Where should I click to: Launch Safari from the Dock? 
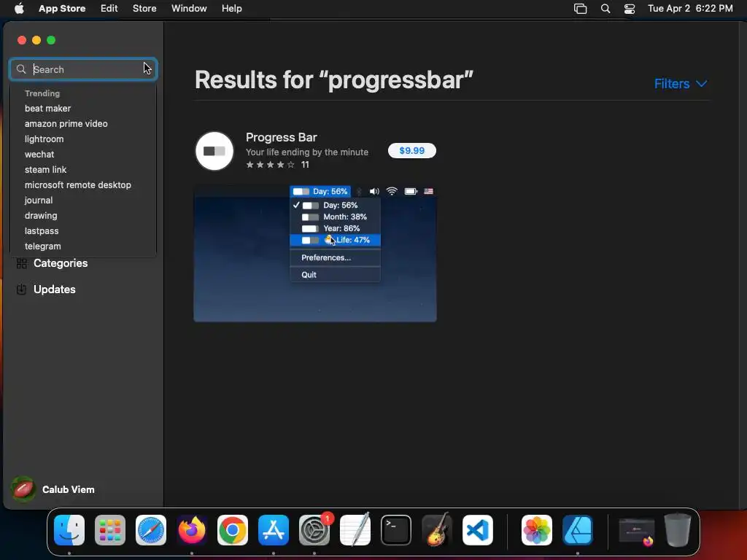[151, 530]
